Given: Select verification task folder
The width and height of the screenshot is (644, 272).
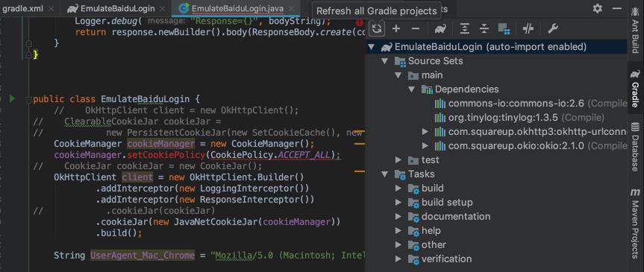Looking at the screenshot, I should (496, 259).
